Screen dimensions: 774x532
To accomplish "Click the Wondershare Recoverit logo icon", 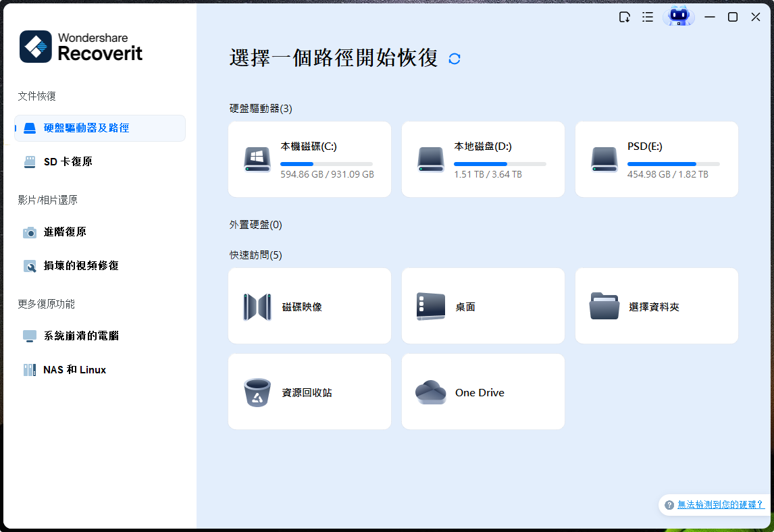I will pos(36,47).
